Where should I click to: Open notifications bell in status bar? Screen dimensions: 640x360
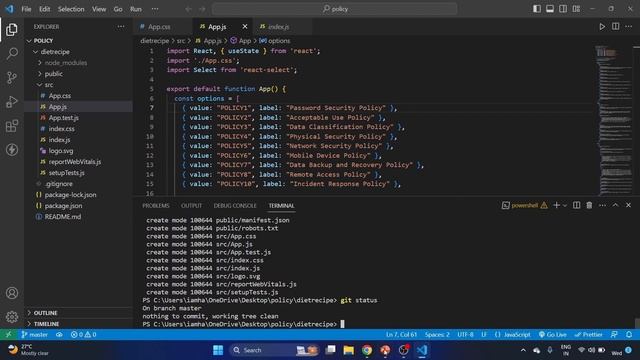click(629, 334)
